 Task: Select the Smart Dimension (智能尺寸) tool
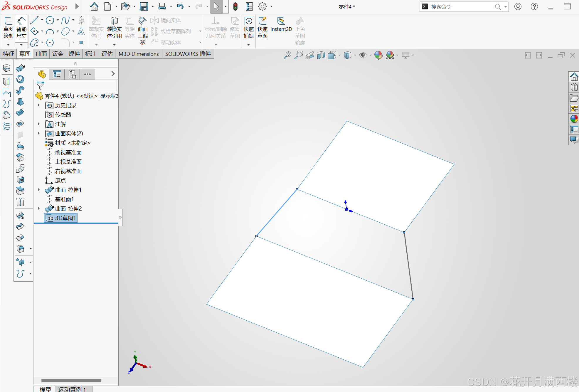click(21, 28)
